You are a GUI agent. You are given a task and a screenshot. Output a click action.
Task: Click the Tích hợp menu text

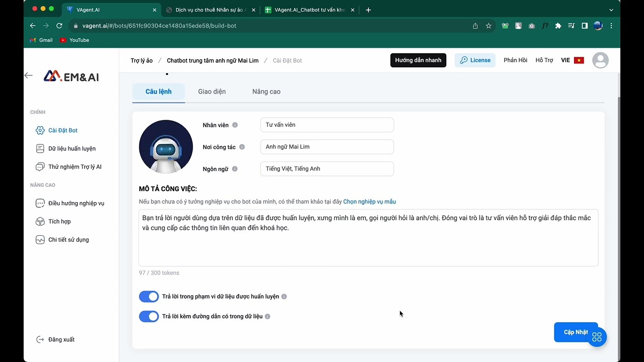(x=59, y=222)
